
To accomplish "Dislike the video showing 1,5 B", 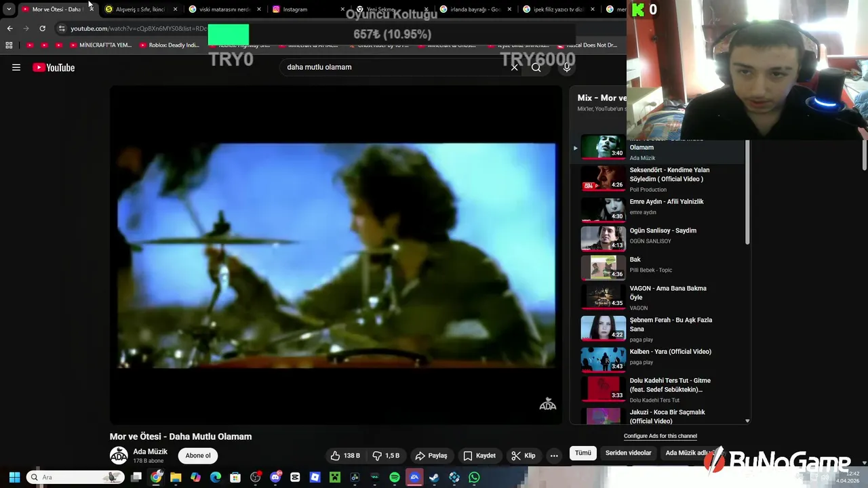I will pyautogui.click(x=387, y=455).
